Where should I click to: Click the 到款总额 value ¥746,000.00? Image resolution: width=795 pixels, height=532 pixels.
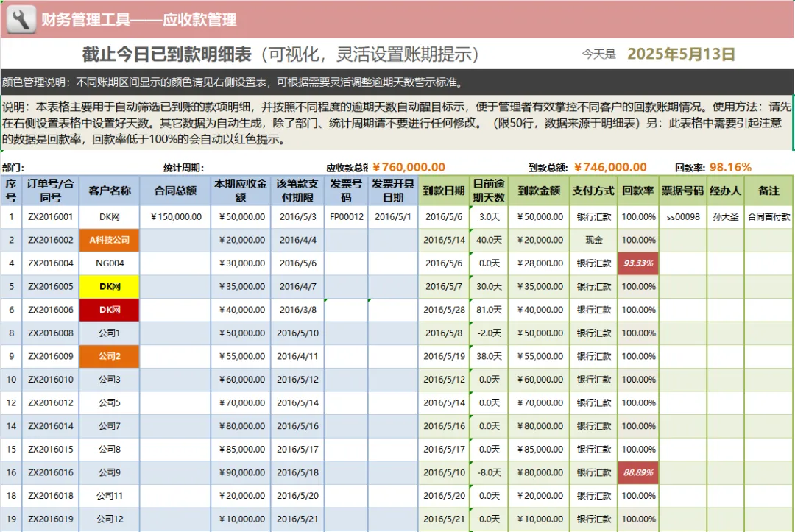[x=610, y=167]
